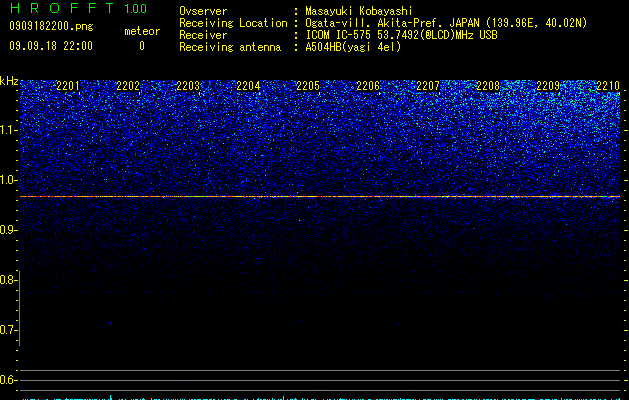
Task: Click the 0.7 kHz axis label
Action: pyautogui.click(x=9, y=330)
